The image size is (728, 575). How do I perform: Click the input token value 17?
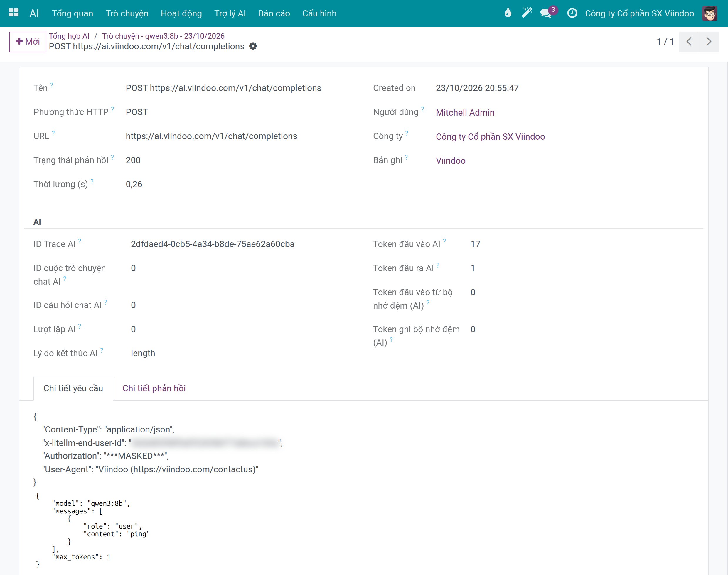(x=475, y=244)
